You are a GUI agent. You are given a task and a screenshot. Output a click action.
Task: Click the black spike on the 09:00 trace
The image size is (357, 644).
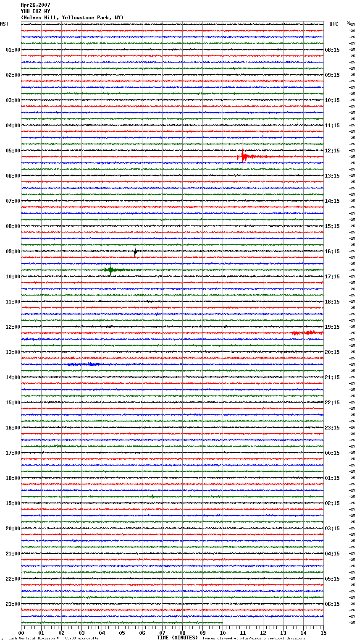135,252
